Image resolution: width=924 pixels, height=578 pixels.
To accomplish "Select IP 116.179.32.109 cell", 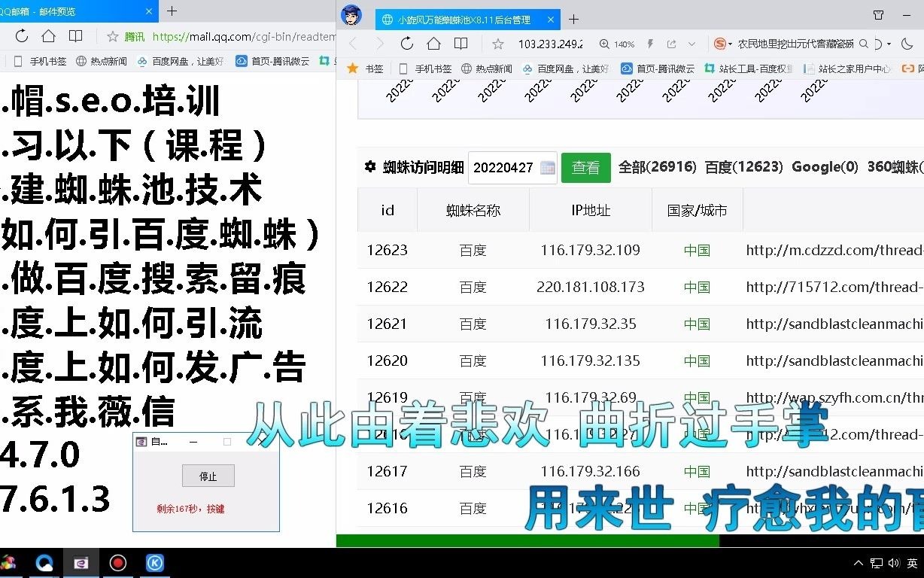I will (591, 250).
